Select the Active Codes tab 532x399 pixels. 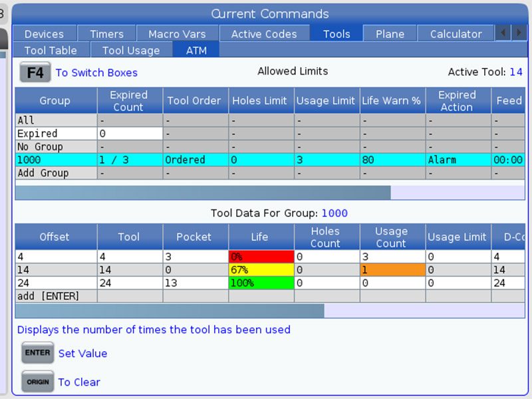263,34
